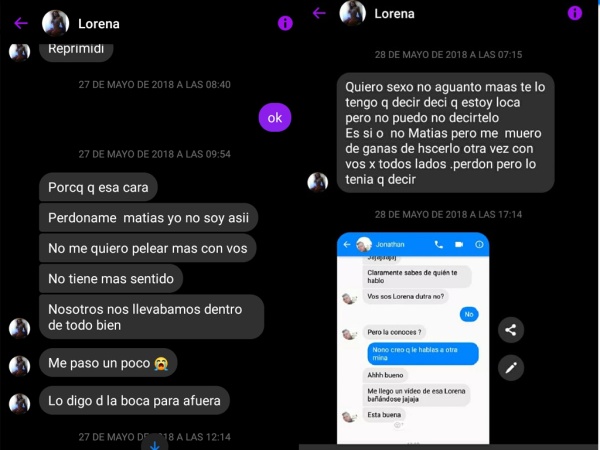
Task: Tap the 'Perdoname matias yo no soy asii' message
Action: click(148, 217)
